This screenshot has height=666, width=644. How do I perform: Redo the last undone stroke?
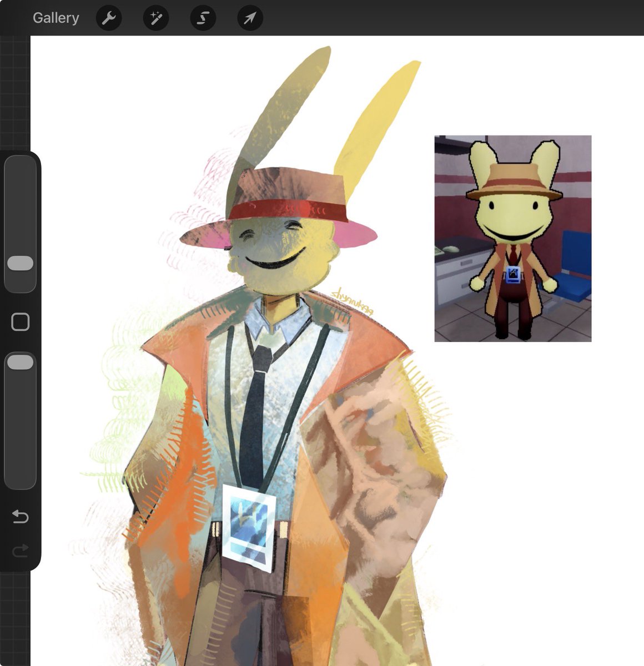point(21,551)
